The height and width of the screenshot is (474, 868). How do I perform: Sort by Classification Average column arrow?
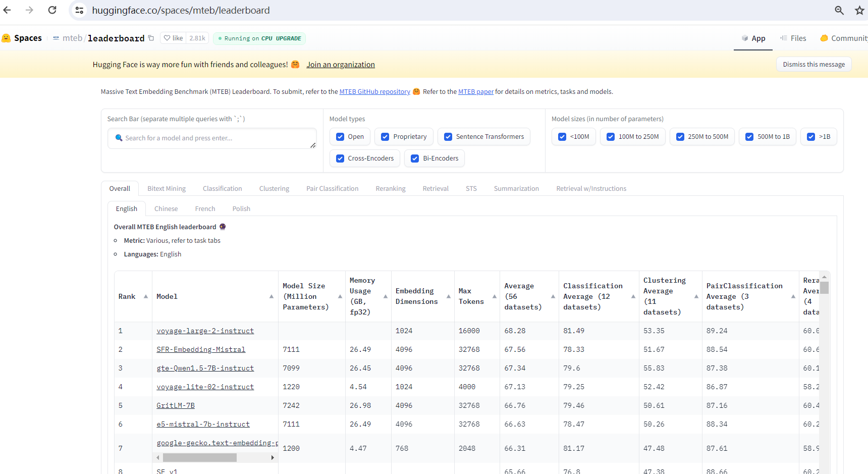click(x=633, y=296)
